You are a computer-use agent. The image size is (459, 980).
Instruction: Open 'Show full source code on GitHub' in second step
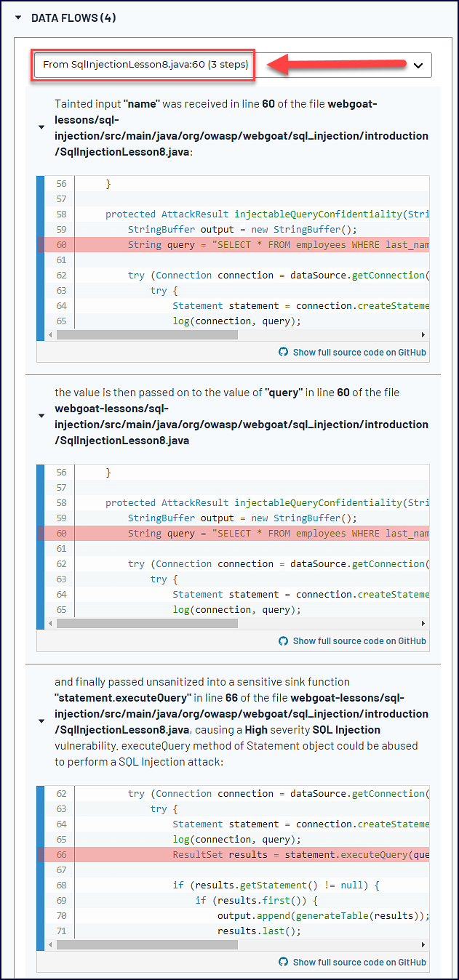coord(359,640)
